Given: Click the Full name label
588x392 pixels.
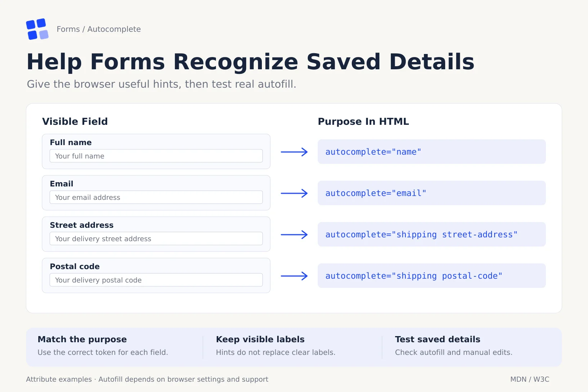Looking at the screenshot, I should coord(71,142).
